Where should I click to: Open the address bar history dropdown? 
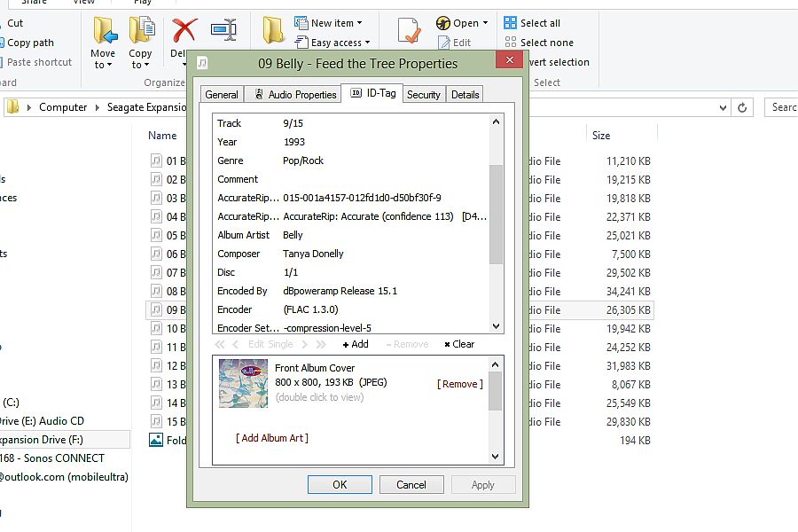click(x=724, y=107)
